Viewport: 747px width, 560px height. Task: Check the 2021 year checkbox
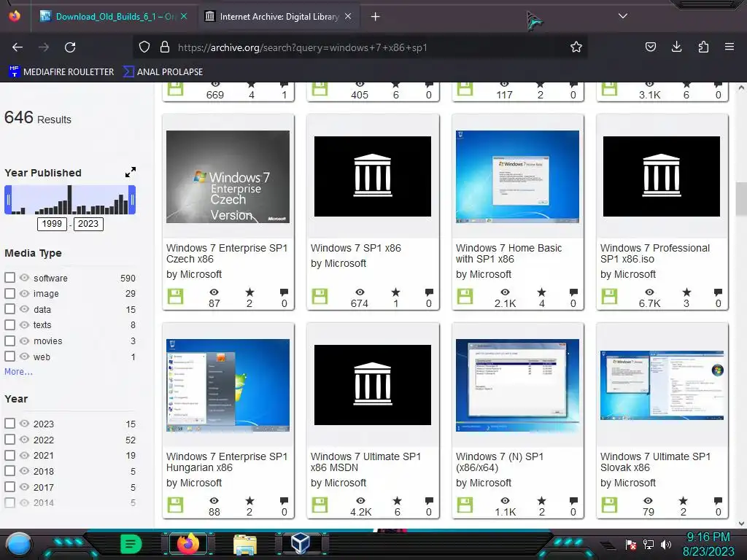[9, 455]
